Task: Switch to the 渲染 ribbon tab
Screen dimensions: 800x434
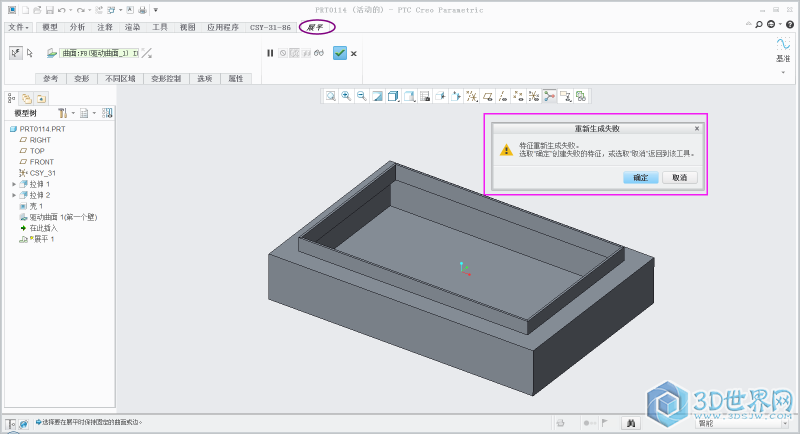Action: pos(133,27)
